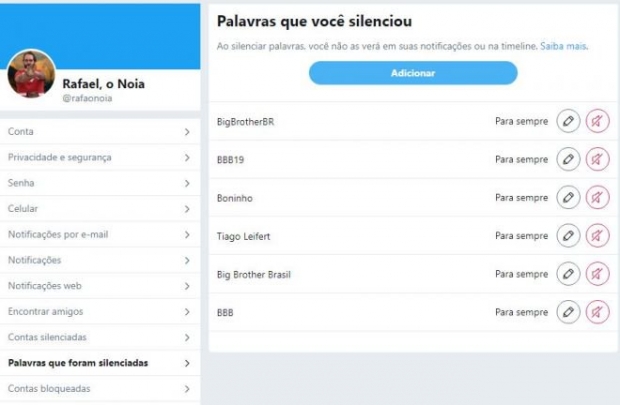Viewport: 620px width, 405px height.
Task: Edit the muted word BBB19
Action: pyautogui.click(x=568, y=159)
